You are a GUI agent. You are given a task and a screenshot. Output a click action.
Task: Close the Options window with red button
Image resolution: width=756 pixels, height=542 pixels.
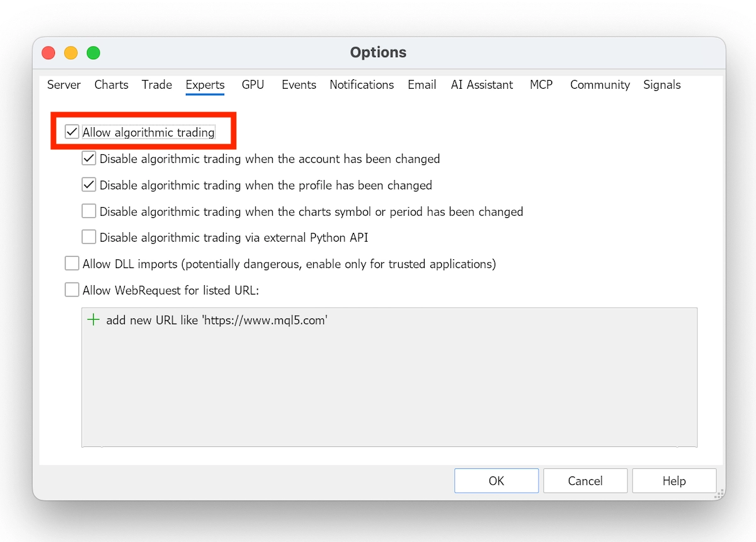click(49, 53)
